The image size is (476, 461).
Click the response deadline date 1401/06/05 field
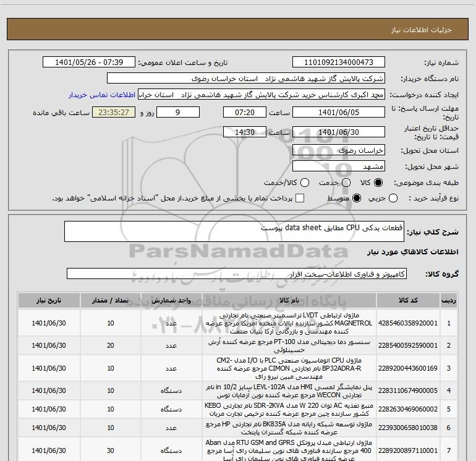point(338,113)
